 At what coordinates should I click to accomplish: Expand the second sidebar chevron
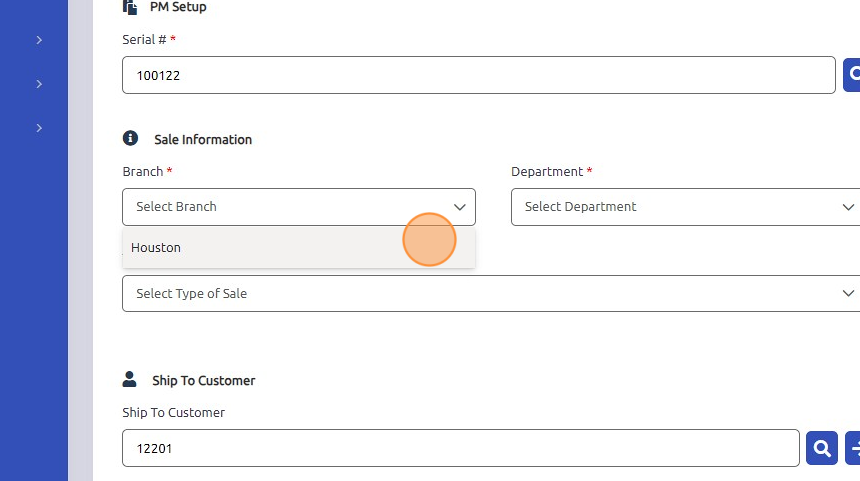click(39, 84)
